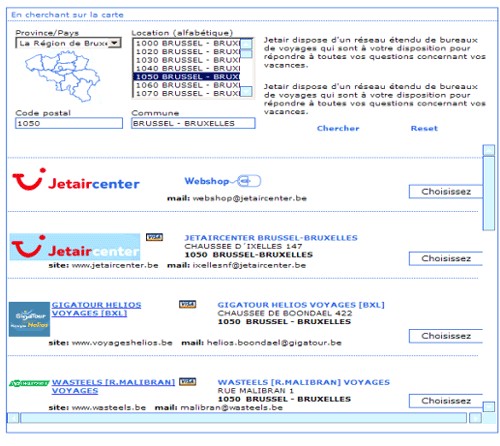Viewport: 500px width, 446px height.
Task: Select 1040 BRUSSEL in location list
Action: (187, 68)
